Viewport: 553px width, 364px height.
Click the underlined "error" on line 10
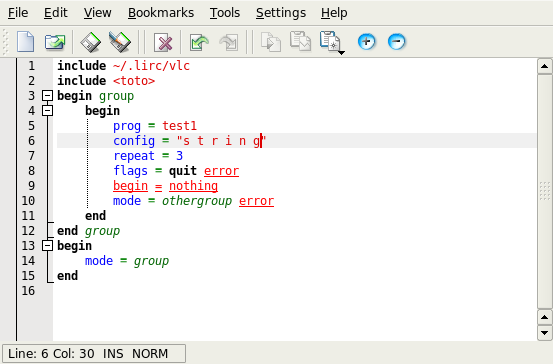(x=256, y=201)
